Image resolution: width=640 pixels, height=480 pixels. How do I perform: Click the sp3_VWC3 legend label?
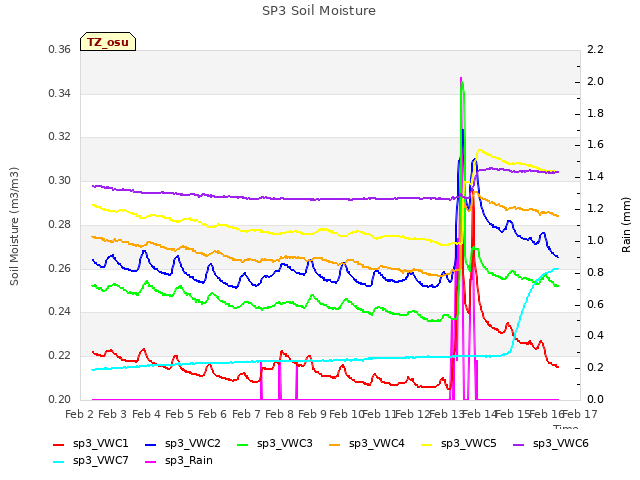pos(284,443)
